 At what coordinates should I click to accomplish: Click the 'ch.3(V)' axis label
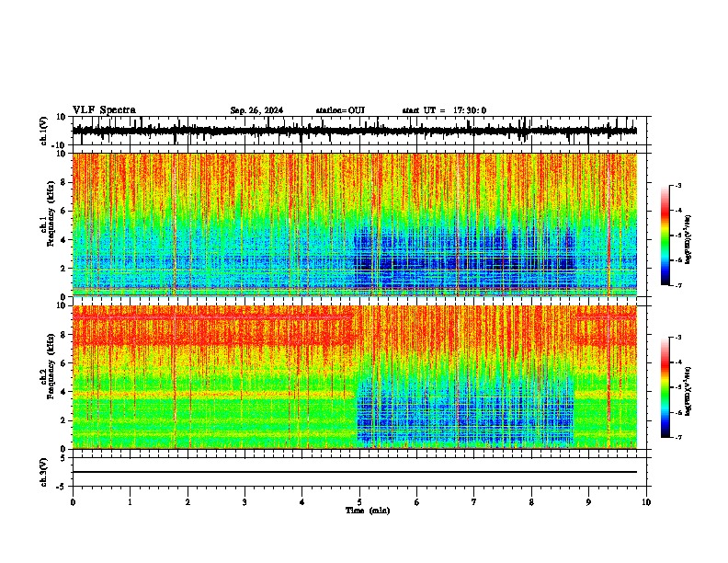(x=44, y=472)
